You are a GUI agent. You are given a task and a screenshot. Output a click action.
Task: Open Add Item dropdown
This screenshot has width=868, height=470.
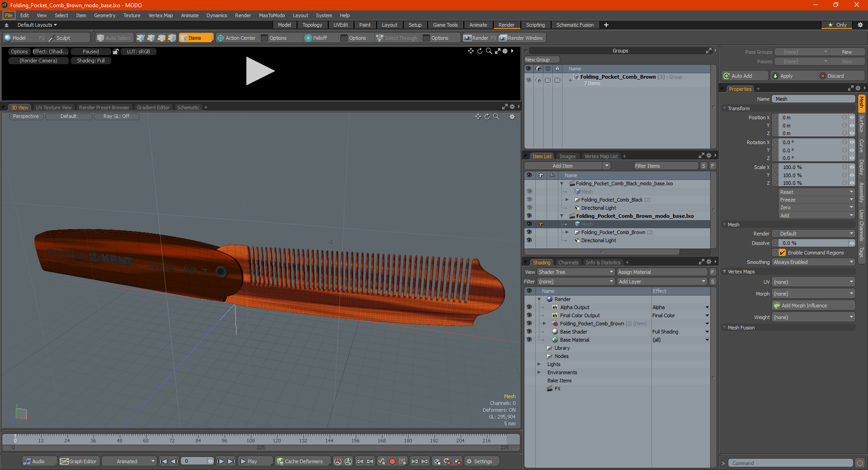(568, 166)
